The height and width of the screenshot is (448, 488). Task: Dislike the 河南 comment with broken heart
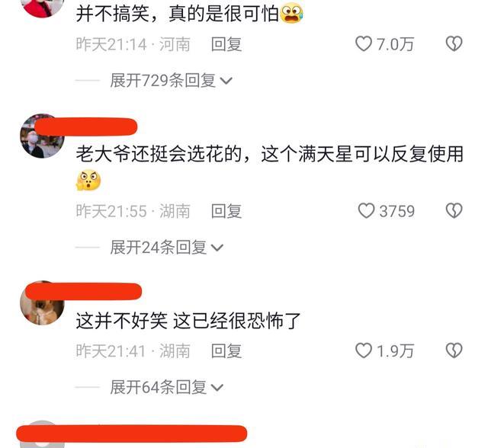[x=454, y=43]
